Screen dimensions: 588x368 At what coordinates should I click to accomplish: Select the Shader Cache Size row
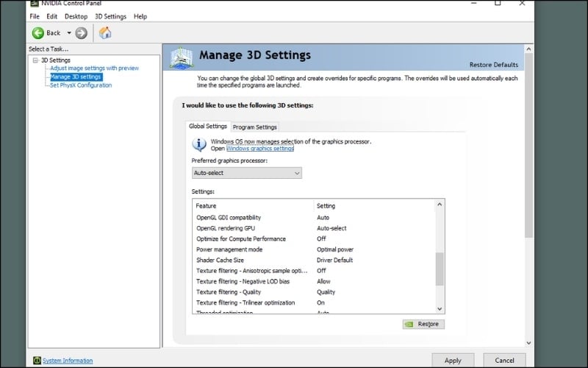coord(314,261)
